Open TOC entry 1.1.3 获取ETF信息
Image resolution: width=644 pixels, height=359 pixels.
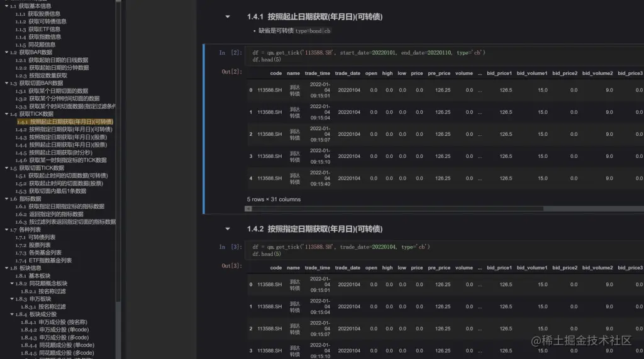click(38, 29)
